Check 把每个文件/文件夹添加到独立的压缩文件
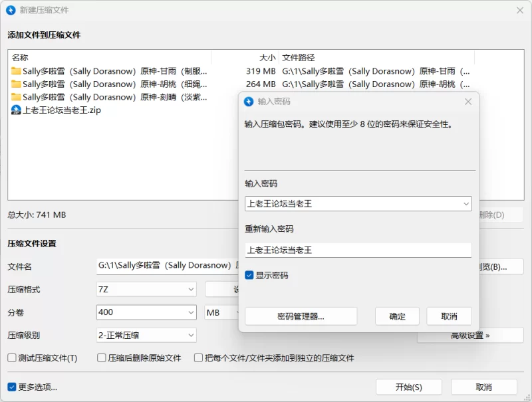The image size is (532, 402). [x=198, y=358]
